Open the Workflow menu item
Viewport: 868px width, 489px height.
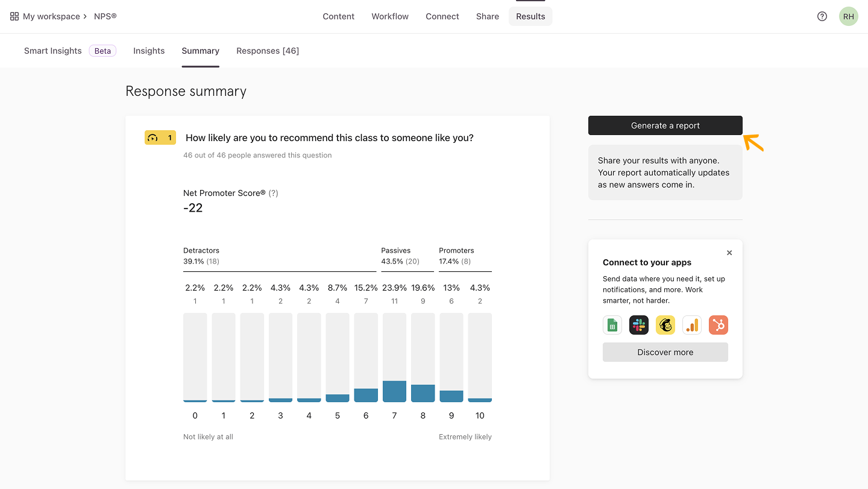[x=390, y=16]
